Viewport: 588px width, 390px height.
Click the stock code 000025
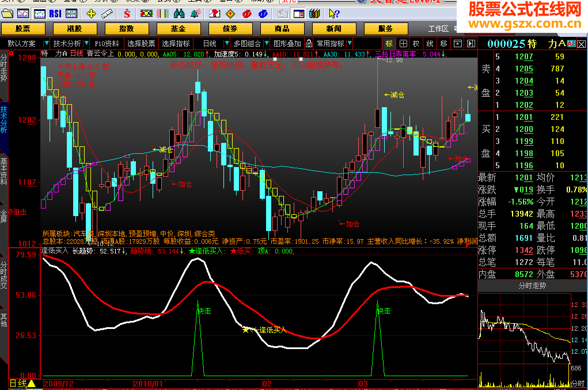507,44
